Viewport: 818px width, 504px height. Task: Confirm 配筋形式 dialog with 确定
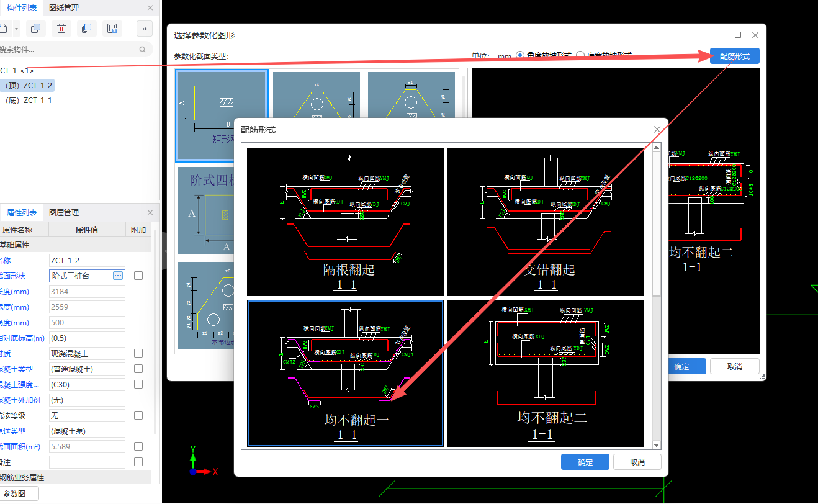pyautogui.click(x=585, y=462)
